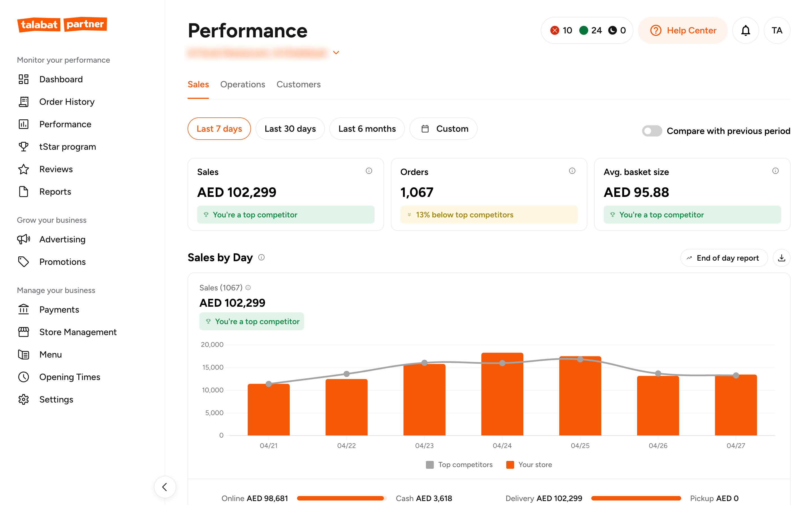The image size is (812, 505).
Task: Open Promotions from the sidebar
Action: click(x=62, y=261)
